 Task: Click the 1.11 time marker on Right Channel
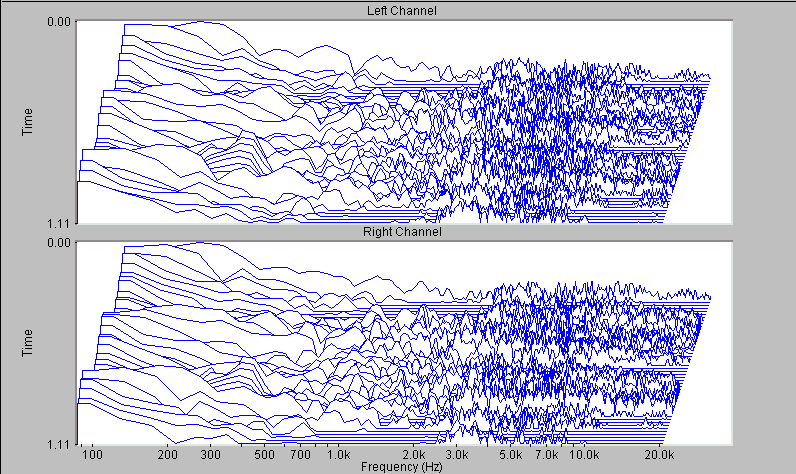point(61,443)
